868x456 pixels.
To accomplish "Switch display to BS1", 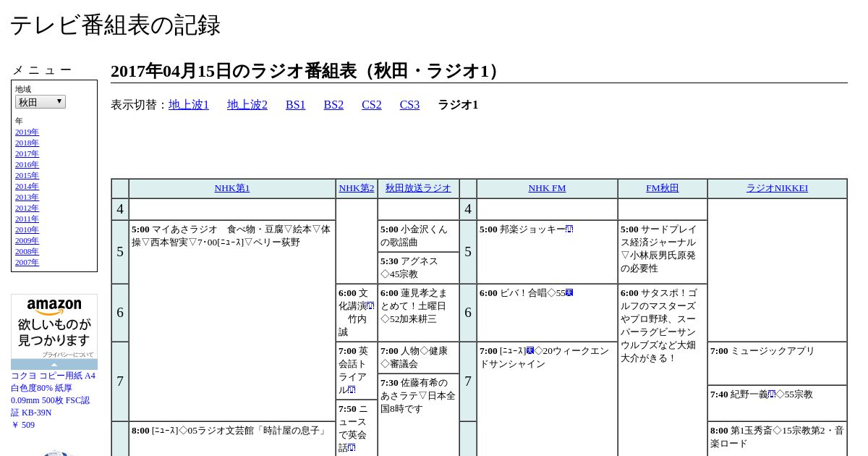I will coord(296,105).
